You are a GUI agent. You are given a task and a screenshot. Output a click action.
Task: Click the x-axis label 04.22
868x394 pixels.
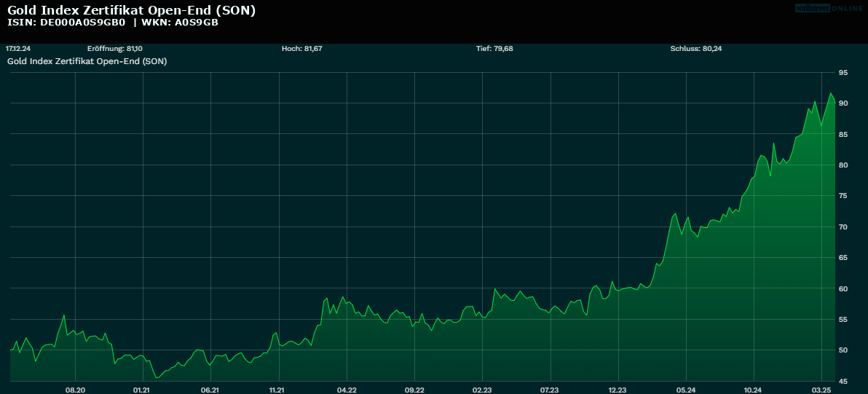pyautogui.click(x=347, y=390)
